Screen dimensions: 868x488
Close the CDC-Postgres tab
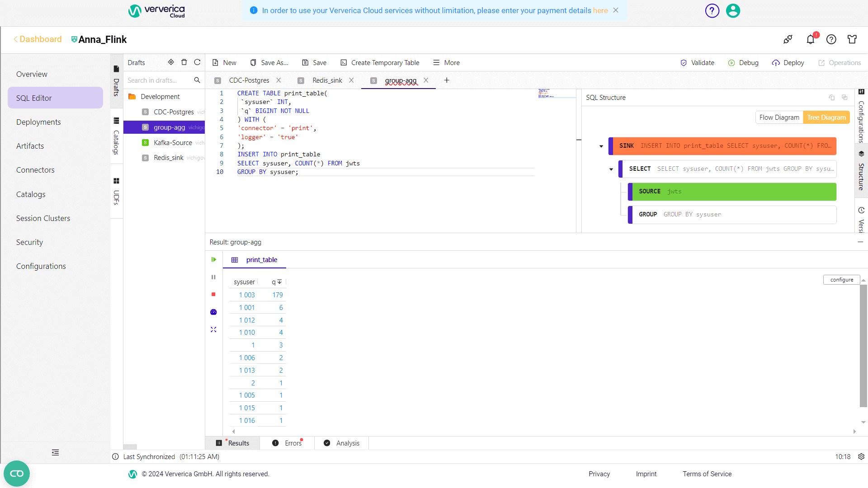tap(278, 80)
